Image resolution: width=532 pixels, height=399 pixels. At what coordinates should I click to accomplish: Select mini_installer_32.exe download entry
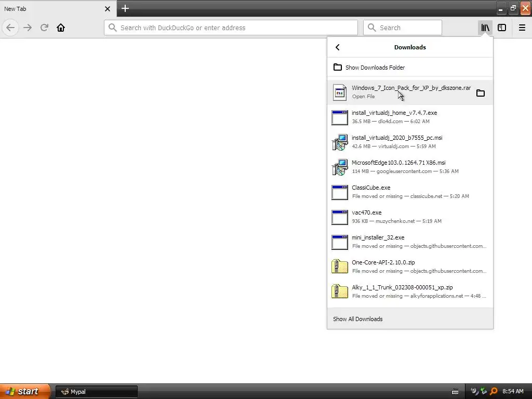pyautogui.click(x=410, y=242)
